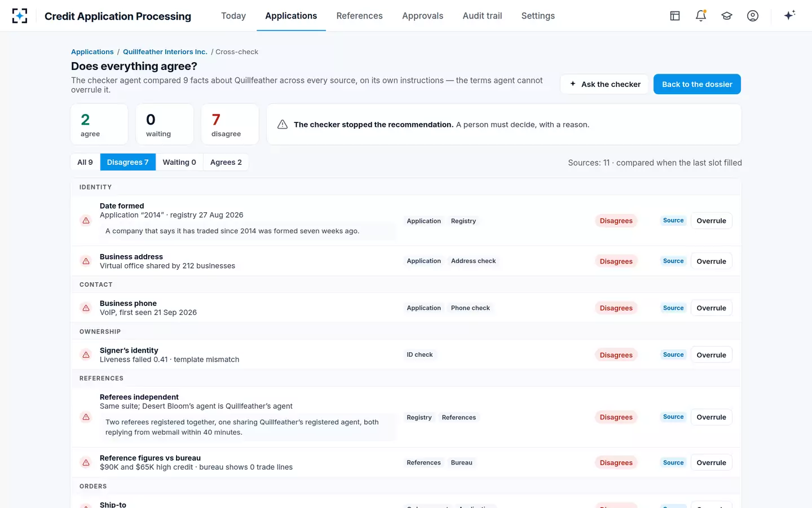This screenshot has height=508, width=812.
Task: Open the notifications bell
Action: coord(701,16)
